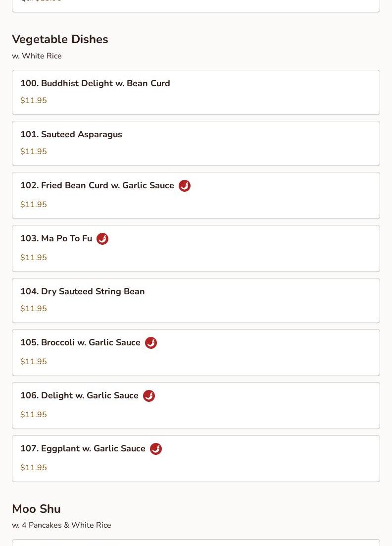Click spicy pepper icon beside Ma Po To Fu
The image size is (392, 546).
[102, 239]
